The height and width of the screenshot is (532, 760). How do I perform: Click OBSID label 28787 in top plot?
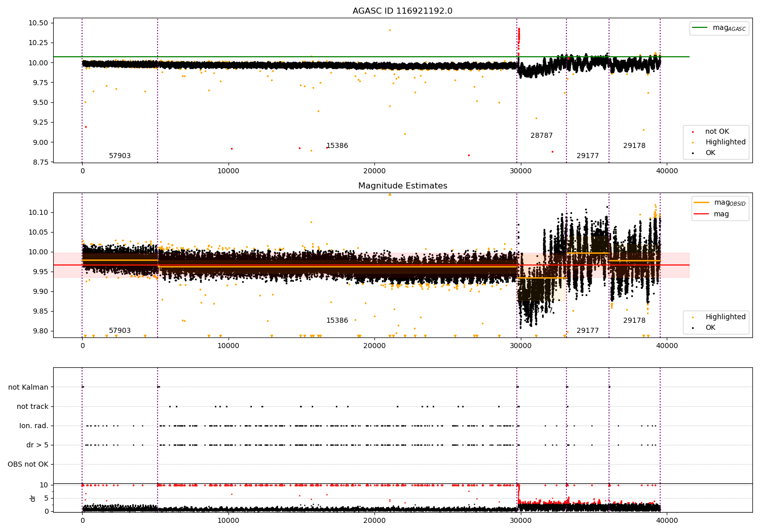[541, 136]
